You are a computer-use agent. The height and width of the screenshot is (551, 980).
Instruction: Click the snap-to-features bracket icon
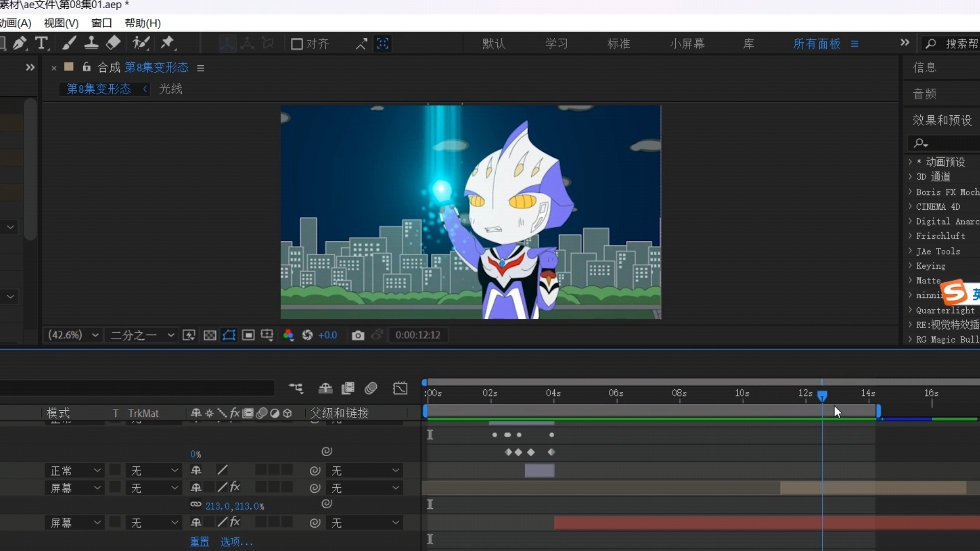pos(383,44)
